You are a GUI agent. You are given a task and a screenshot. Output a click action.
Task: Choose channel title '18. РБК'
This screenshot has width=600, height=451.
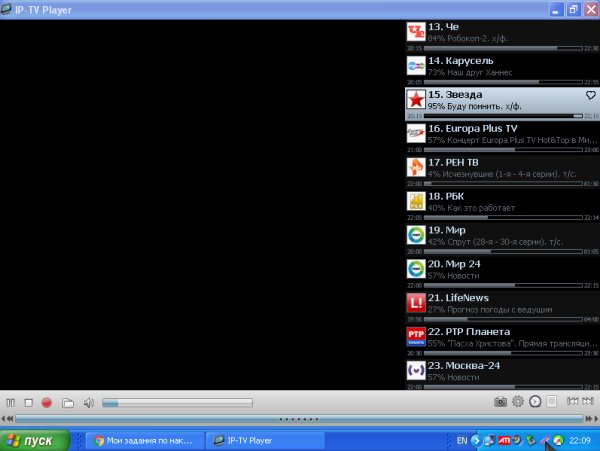point(446,196)
